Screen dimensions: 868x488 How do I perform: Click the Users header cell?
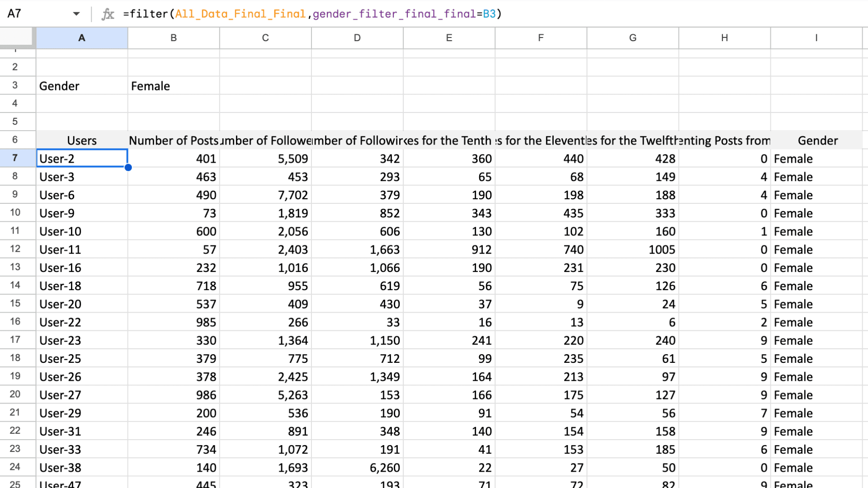(82, 141)
